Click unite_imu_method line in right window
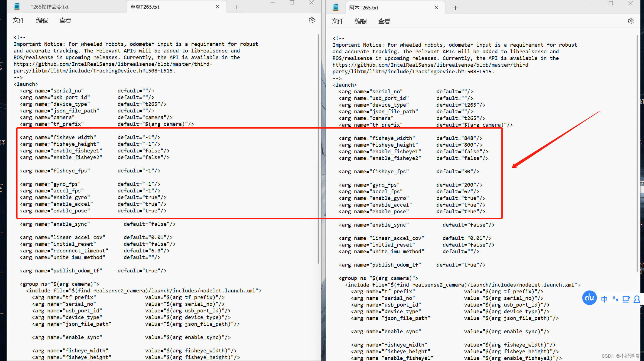 pos(409,251)
